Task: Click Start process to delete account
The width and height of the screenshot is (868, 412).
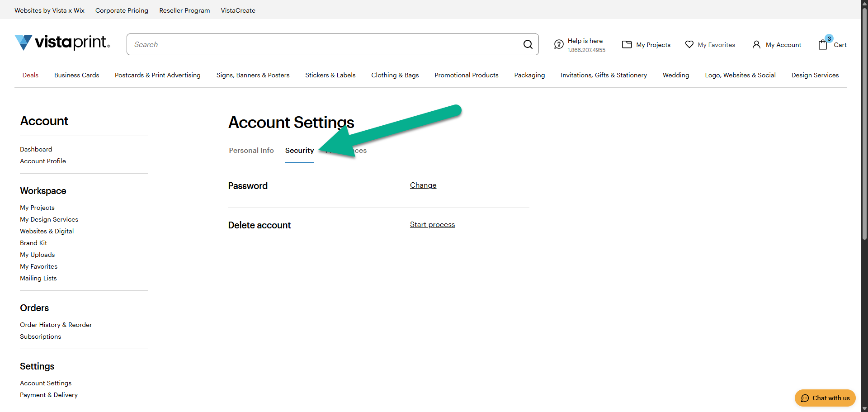Action: pyautogui.click(x=432, y=225)
